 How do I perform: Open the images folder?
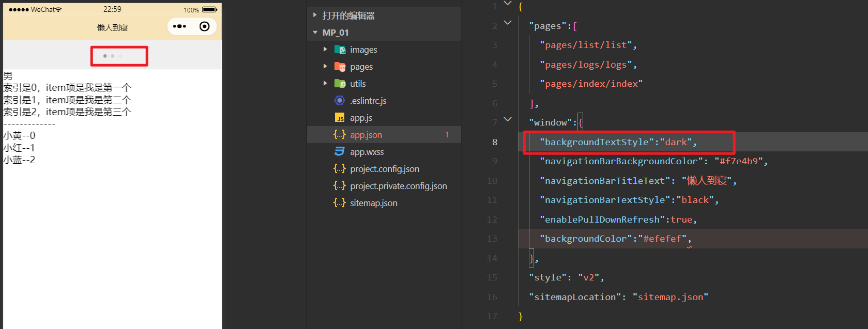coord(363,50)
